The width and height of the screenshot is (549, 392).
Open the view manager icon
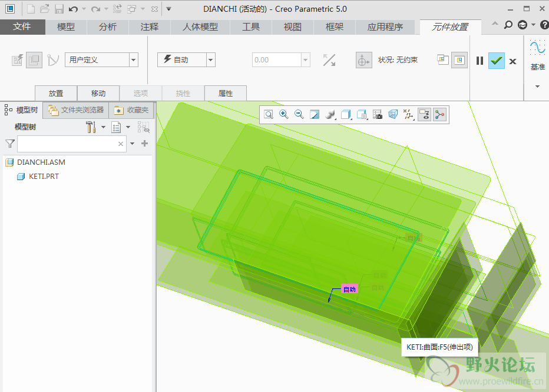coord(362,114)
